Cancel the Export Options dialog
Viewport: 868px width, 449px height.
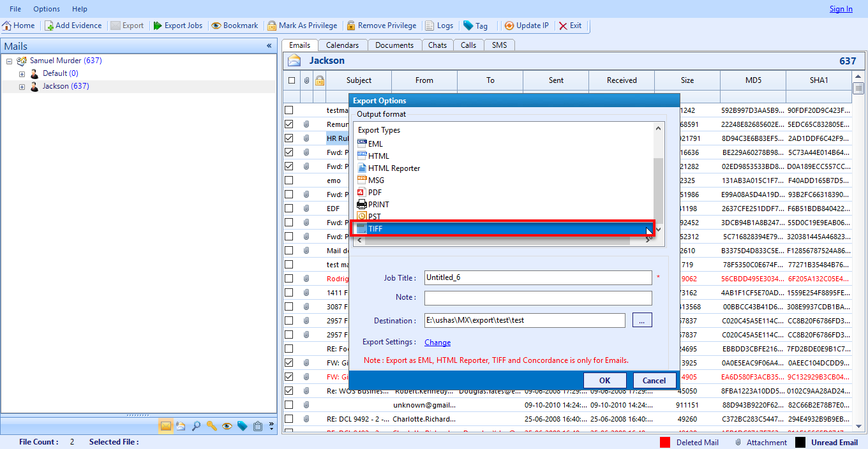(654, 381)
